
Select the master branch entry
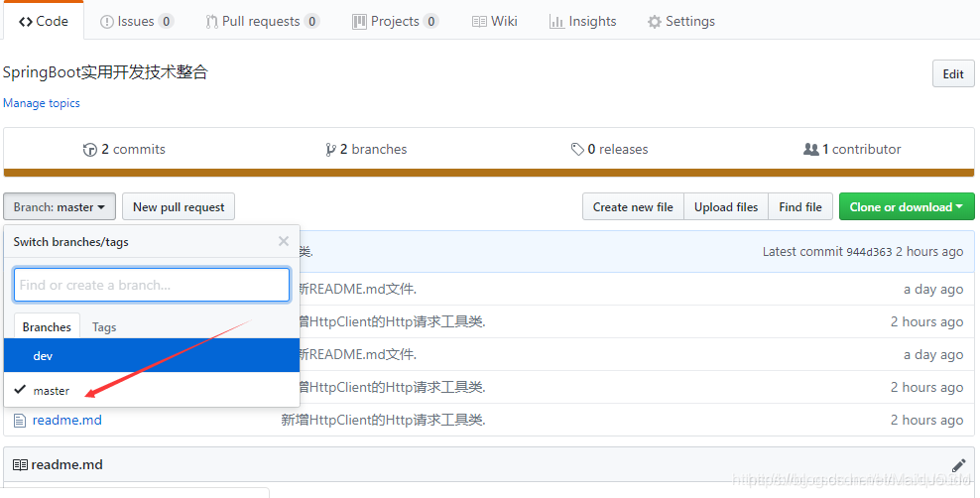click(x=151, y=390)
